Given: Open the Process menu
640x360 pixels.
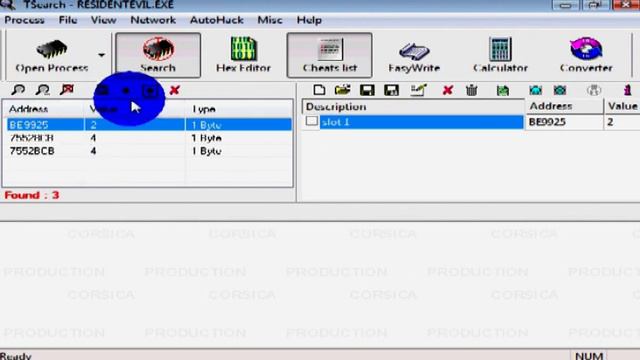Looking at the screenshot, I should (24, 20).
